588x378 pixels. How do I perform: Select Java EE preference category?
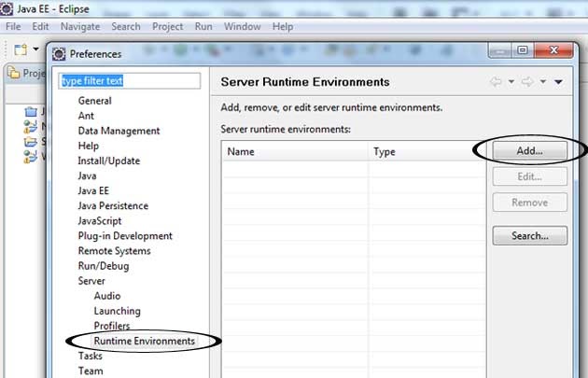[x=93, y=191]
